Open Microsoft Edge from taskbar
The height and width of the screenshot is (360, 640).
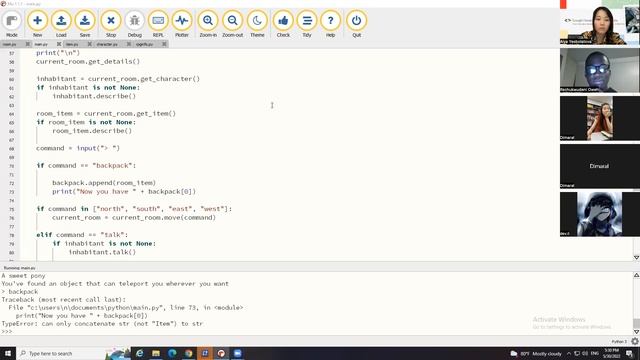coord(172,353)
